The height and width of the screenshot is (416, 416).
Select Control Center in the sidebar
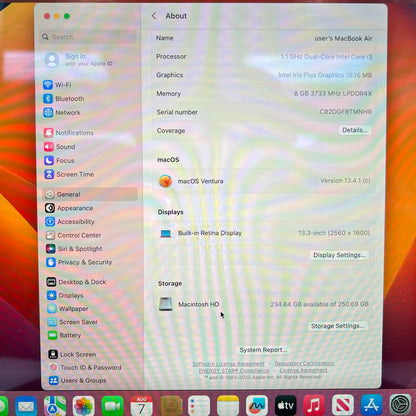click(73, 235)
